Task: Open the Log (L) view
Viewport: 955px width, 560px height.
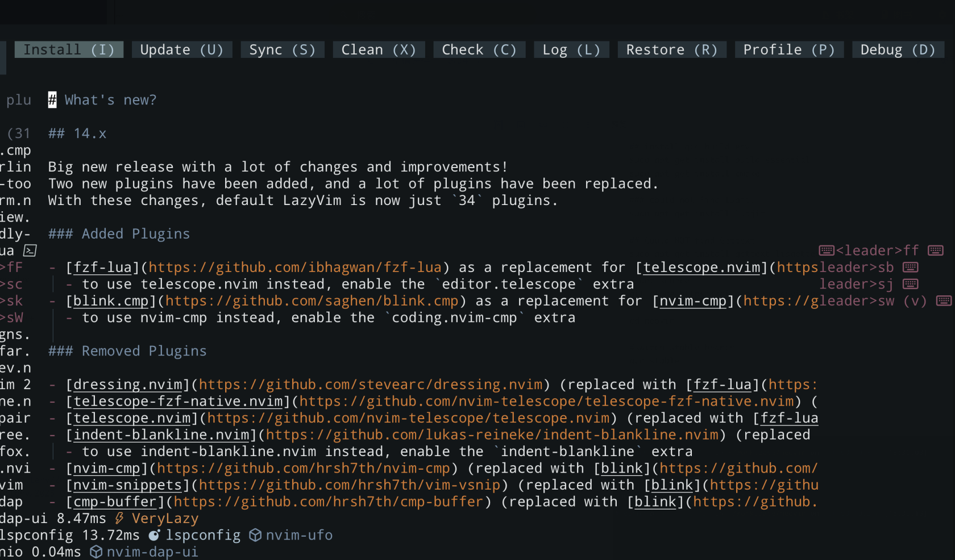Action: (571, 50)
